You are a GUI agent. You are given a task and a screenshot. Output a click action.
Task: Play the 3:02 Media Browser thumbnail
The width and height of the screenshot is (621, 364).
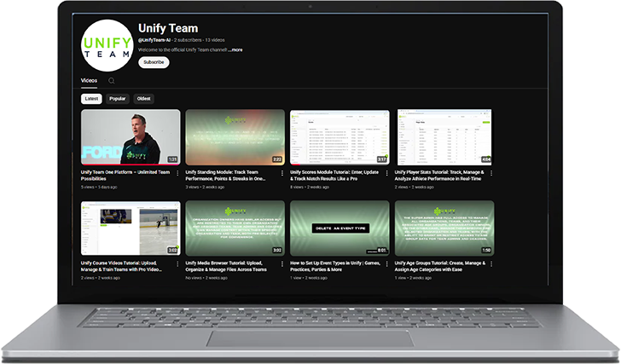coord(235,228)
